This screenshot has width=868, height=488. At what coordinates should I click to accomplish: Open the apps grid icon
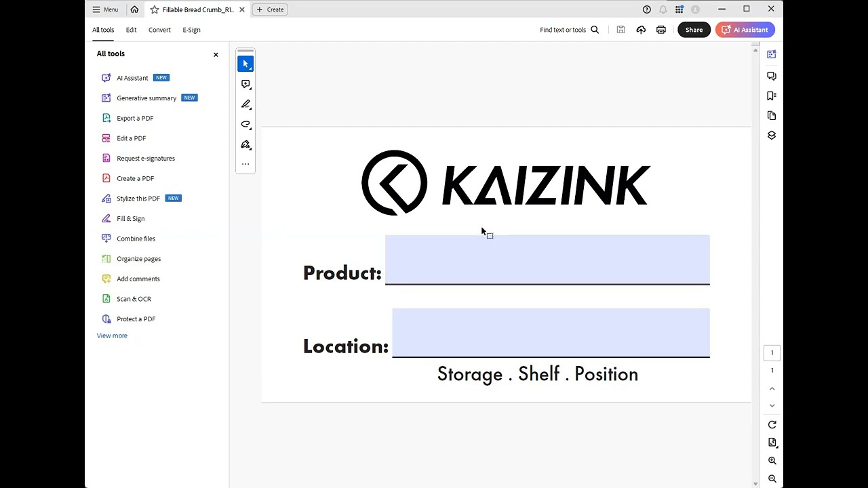679,9
